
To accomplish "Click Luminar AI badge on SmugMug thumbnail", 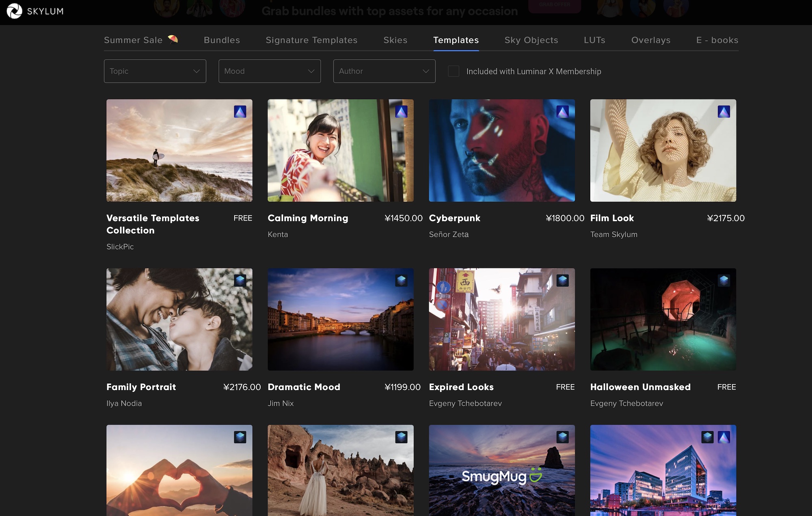I will click(562, 437).
